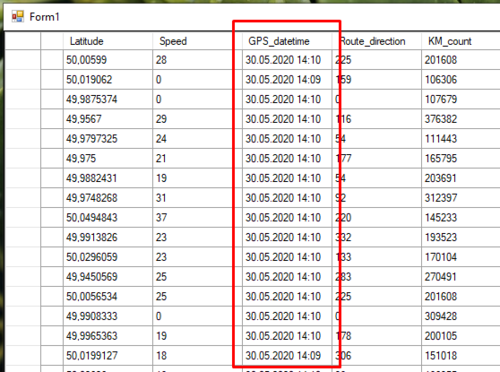Select KM_count cell 312397

coord(461,198)
